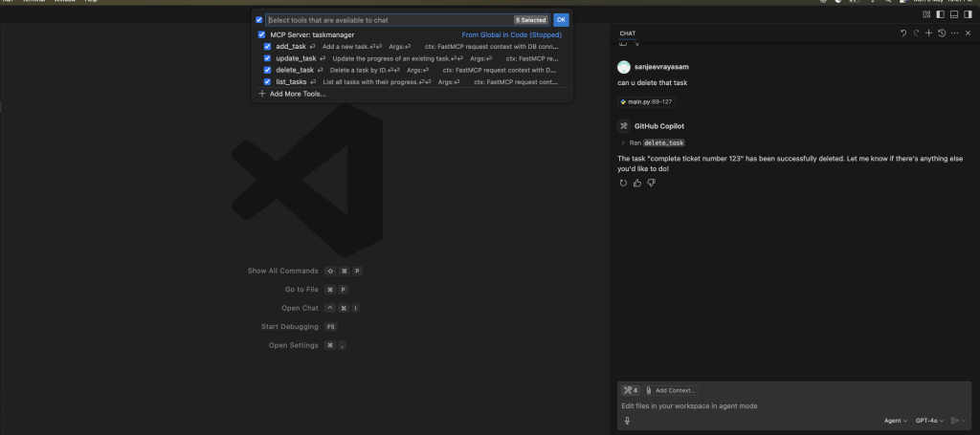Click the 'Show All Commands' shortcut label
The height and width of the screenshot is (435, 980).
coord(283,271)
